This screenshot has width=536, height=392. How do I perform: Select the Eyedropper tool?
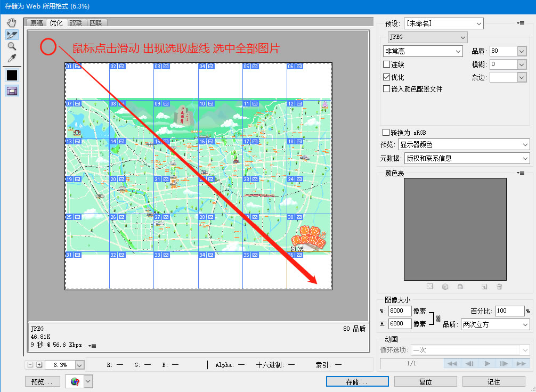click(x=12, y=58)
